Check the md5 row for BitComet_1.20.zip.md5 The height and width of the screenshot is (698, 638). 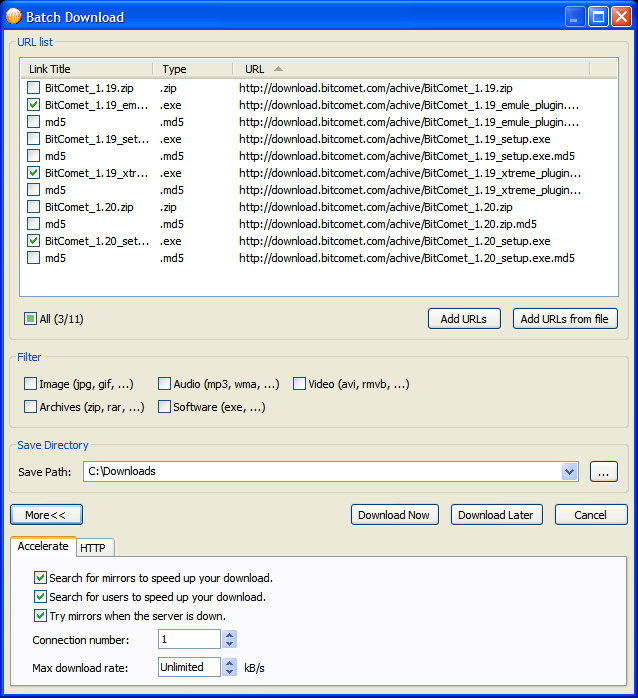coord(33,224)
